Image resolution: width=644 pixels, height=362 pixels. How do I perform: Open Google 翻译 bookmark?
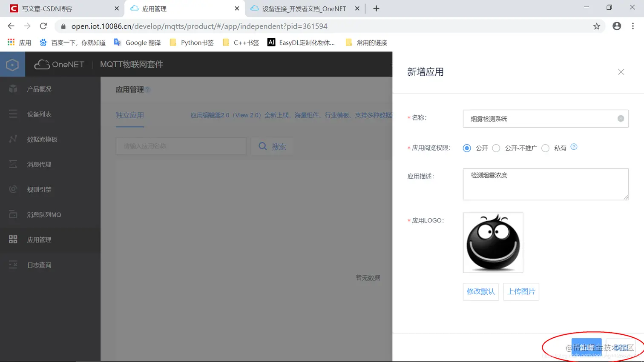(138, 43)
